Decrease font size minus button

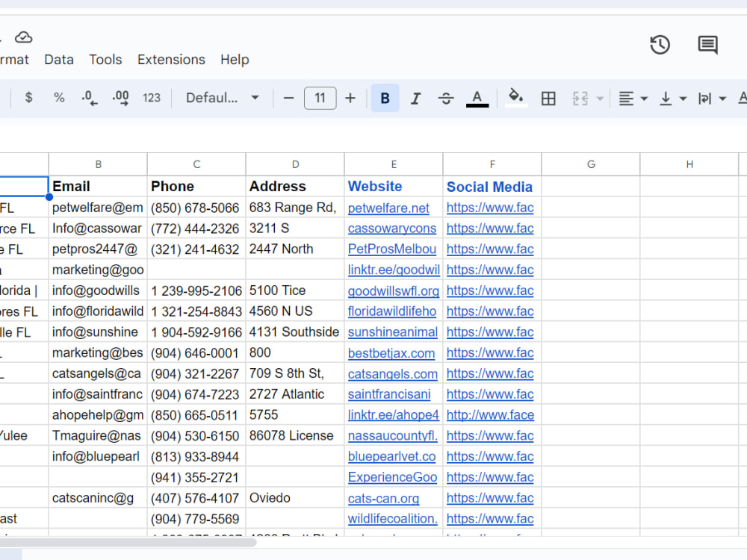click(288, 98)
